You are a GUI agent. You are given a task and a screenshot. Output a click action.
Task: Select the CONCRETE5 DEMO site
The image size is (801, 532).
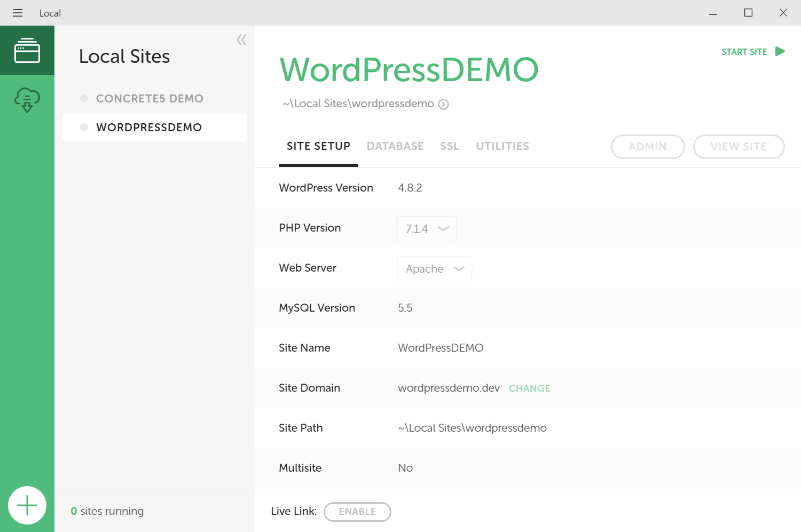coord(150,98)
